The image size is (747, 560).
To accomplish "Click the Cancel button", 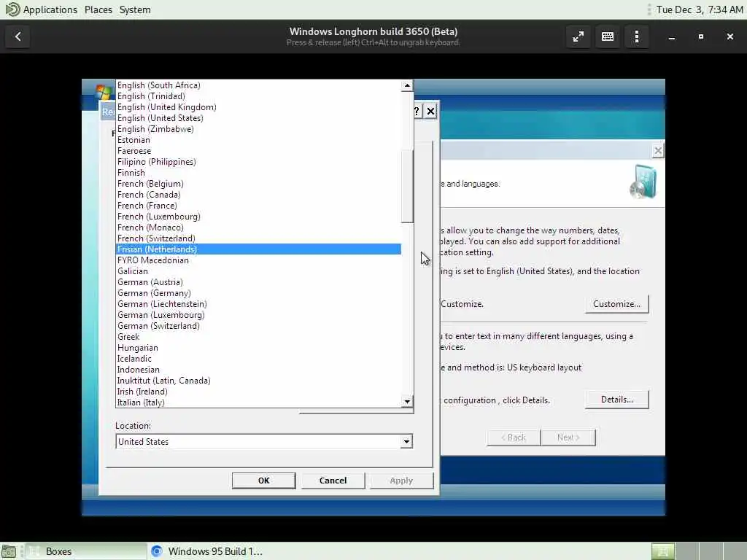I will pos(333,481).
